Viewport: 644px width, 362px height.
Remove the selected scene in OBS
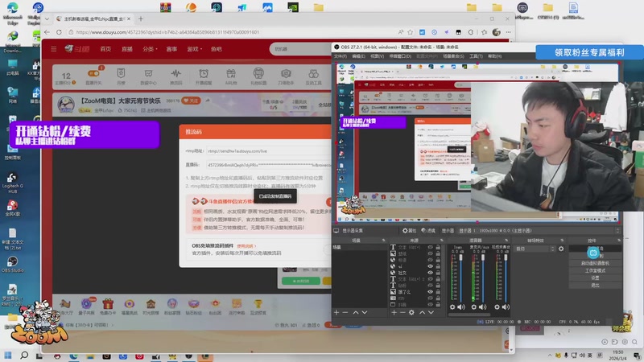tap(345, 312)
